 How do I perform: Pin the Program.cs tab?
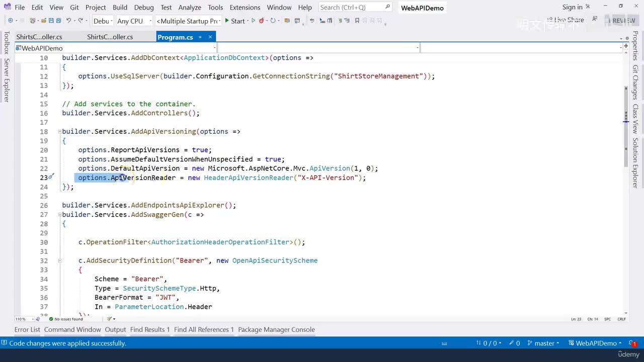(x=200, y=37)
